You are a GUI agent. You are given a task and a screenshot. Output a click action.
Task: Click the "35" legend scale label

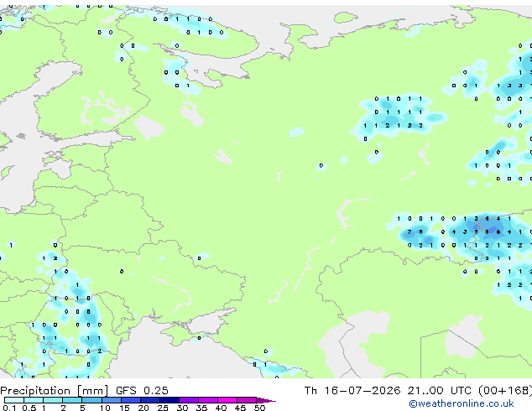[201, 408]
